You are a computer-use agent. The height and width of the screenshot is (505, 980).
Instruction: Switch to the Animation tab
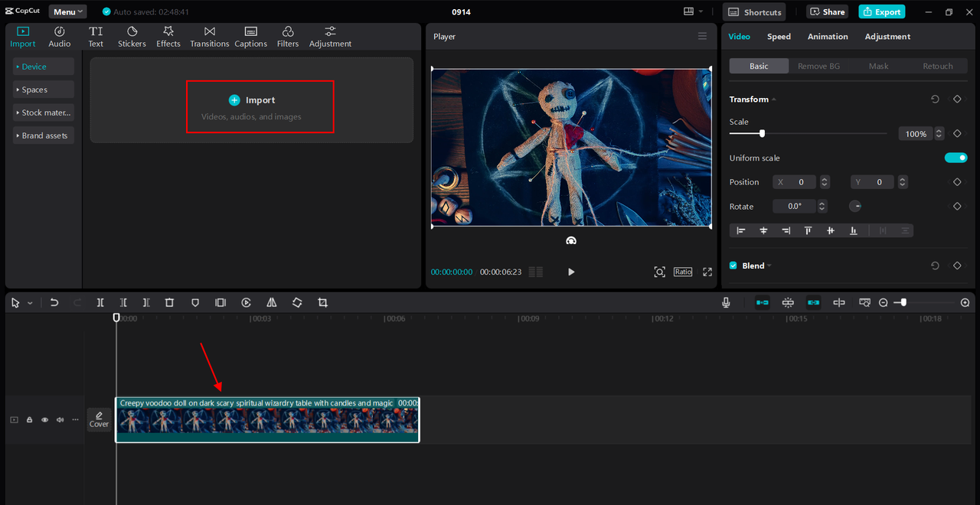pyautogui.click(x=828, y=37)
